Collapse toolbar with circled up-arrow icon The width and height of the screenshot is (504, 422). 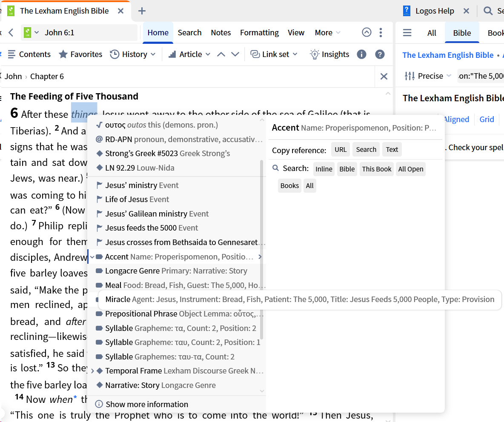point(367,32)
